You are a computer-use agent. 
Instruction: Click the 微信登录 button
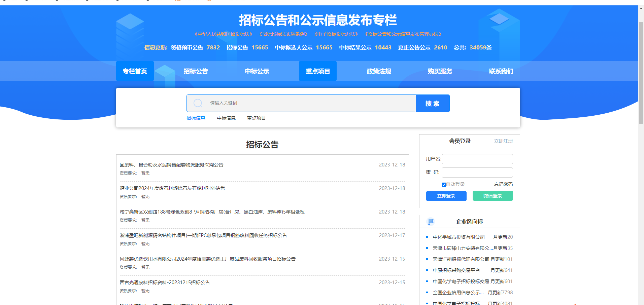pyautogui.click(x=493, y=196)
